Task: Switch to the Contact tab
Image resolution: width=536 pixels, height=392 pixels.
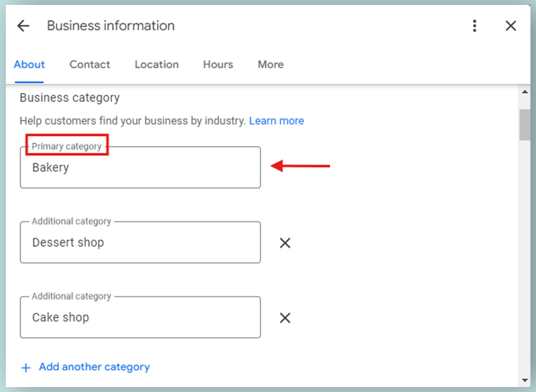Action: (89, 64)
